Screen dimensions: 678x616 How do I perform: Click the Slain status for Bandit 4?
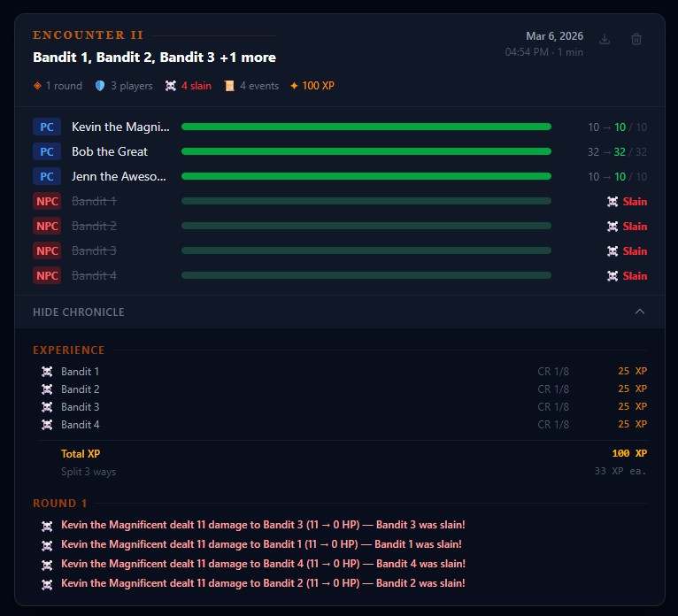coord(634,275)
